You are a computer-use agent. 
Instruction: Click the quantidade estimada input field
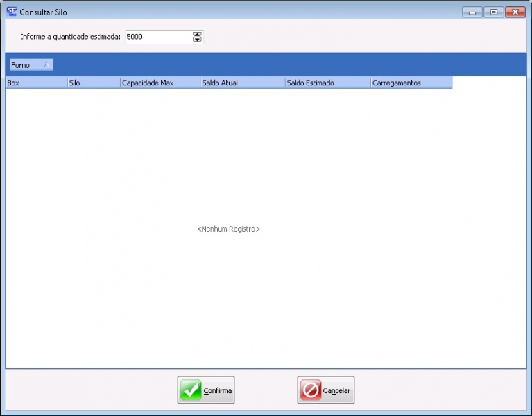(157, 37)
